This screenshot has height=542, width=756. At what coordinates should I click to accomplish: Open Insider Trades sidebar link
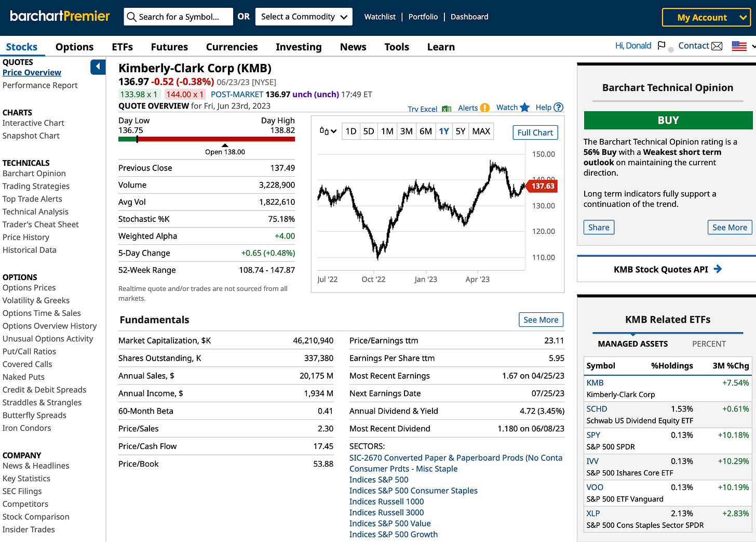(x=29, y=530)
